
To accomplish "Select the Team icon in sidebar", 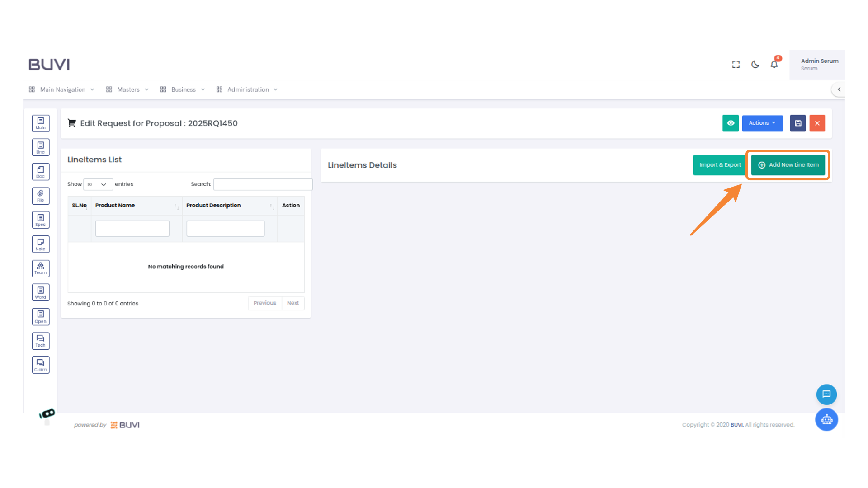I will (x=41, y=268).
